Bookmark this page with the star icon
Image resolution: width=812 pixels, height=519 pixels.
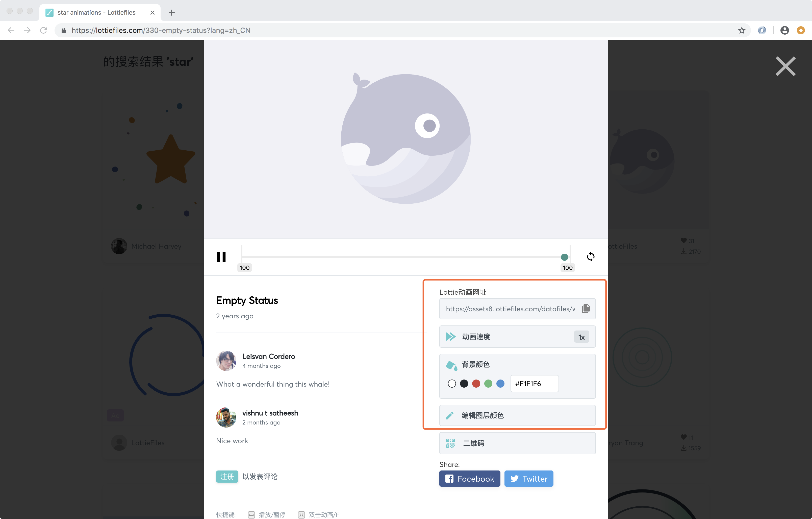pyautogui.click(x=742, y=30)
